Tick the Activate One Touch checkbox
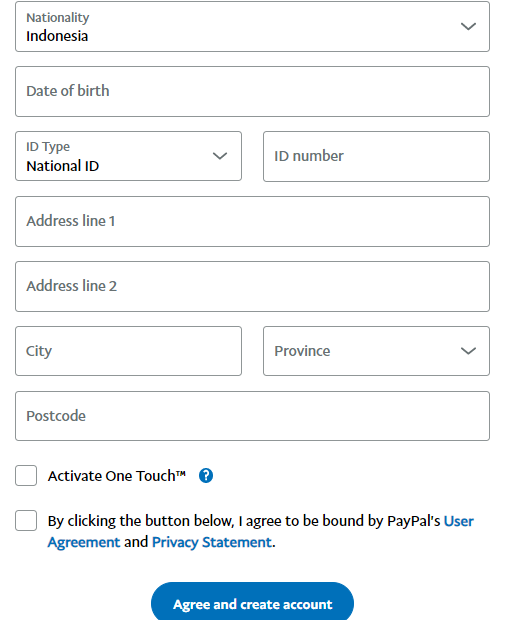Viewport: 508px width, 620px height. (x=26, y=475)
